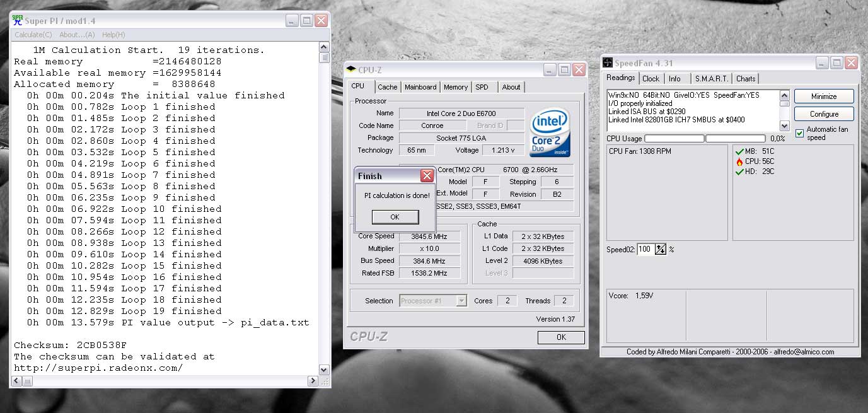The width and height of the screenshot is (868, 413).
Task: Click the Name field Intel Core 2 Duo E6700
Action: pos(461,113)
